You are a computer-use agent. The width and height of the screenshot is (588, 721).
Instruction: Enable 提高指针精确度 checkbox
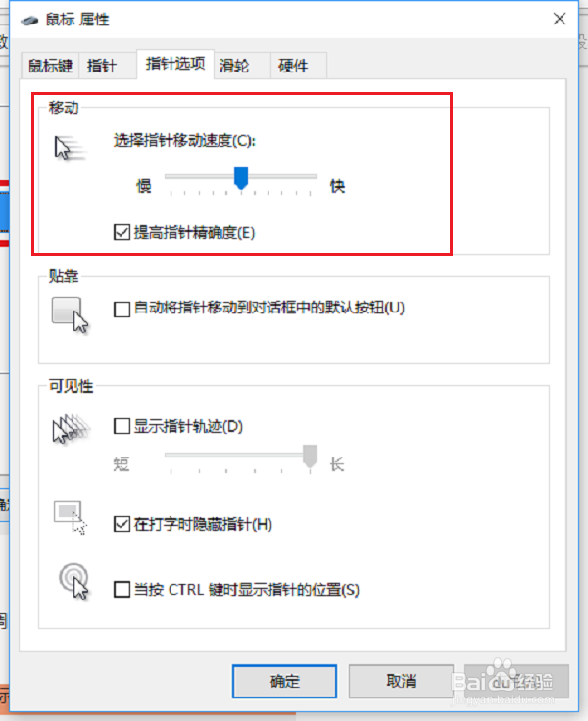122,232
